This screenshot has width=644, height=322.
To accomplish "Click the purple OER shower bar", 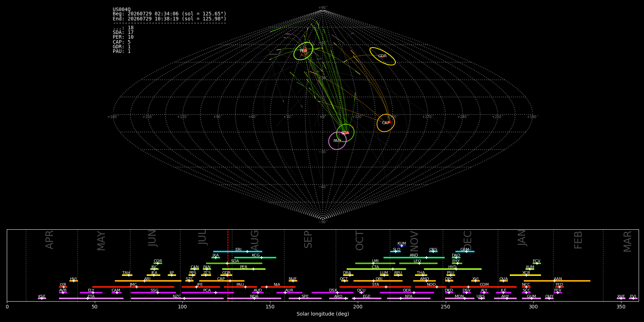I will pyautogui.click(x=407, y=293).
